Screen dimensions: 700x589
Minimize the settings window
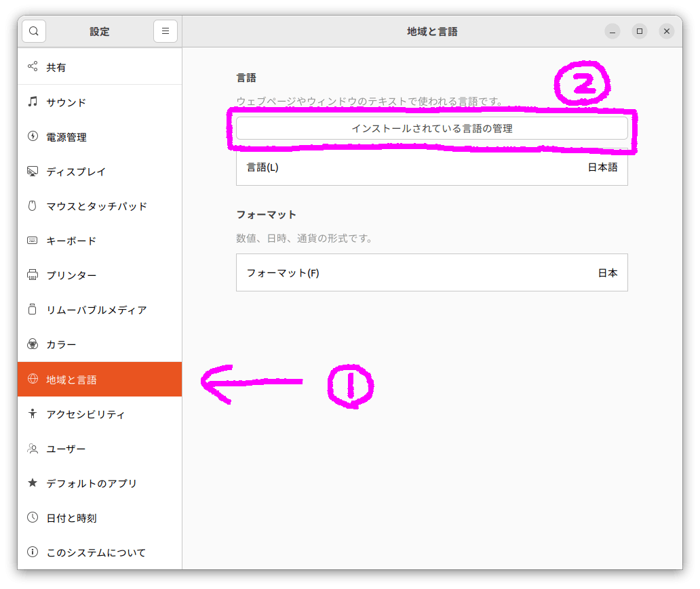point(612,31)
